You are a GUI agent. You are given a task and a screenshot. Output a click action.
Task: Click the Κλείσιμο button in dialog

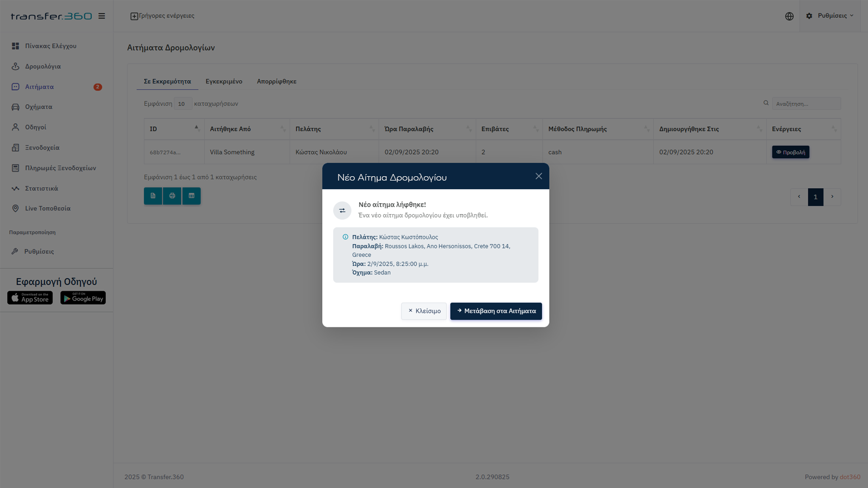point(424,311)
